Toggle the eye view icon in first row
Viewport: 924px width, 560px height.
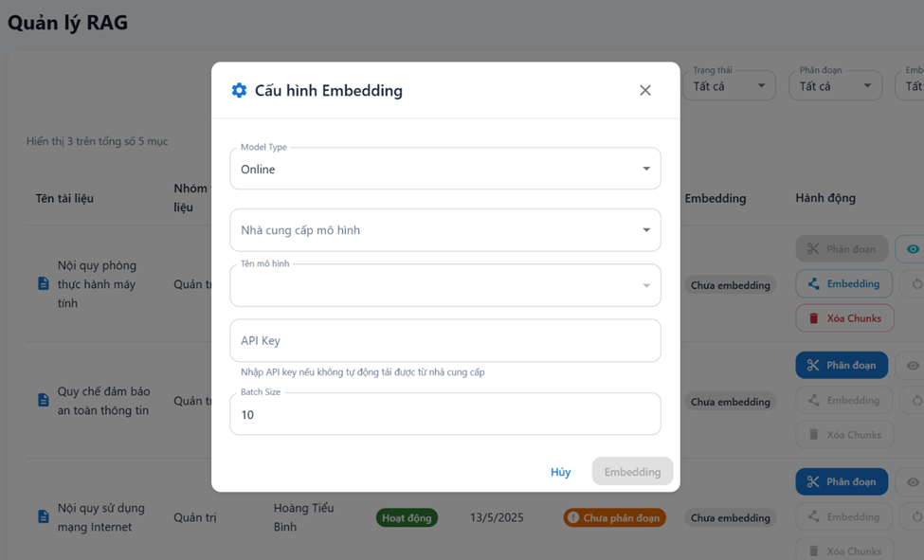point(912,249)
